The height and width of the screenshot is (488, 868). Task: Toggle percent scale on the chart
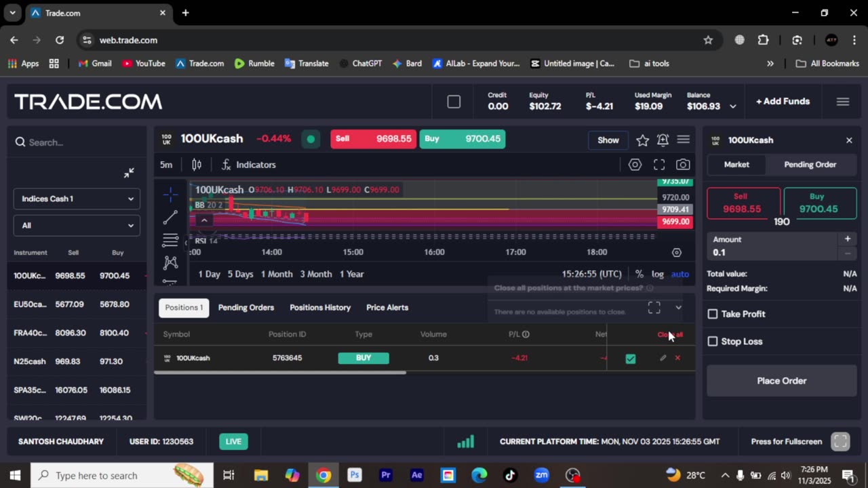pos(639,274)
